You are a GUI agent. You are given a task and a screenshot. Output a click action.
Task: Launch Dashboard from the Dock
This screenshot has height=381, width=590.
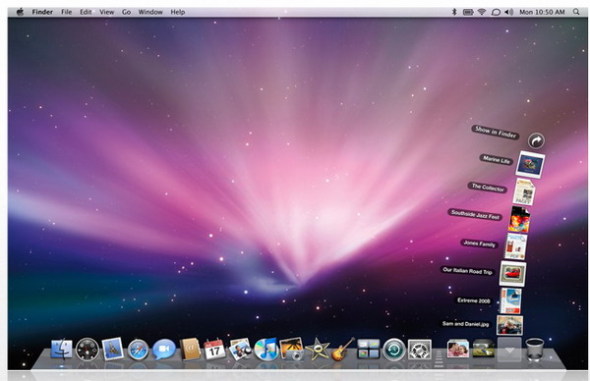[87, 349]
